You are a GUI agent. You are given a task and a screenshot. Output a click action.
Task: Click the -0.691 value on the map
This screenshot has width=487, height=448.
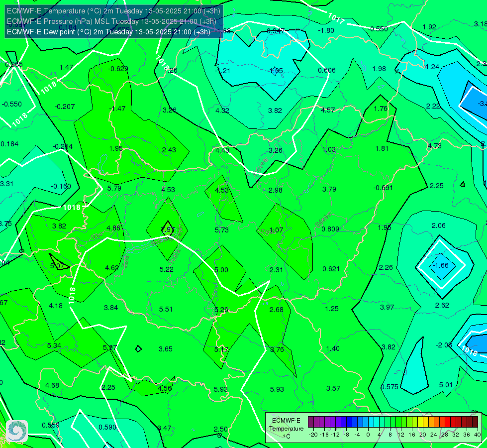[x=383, y=188]
